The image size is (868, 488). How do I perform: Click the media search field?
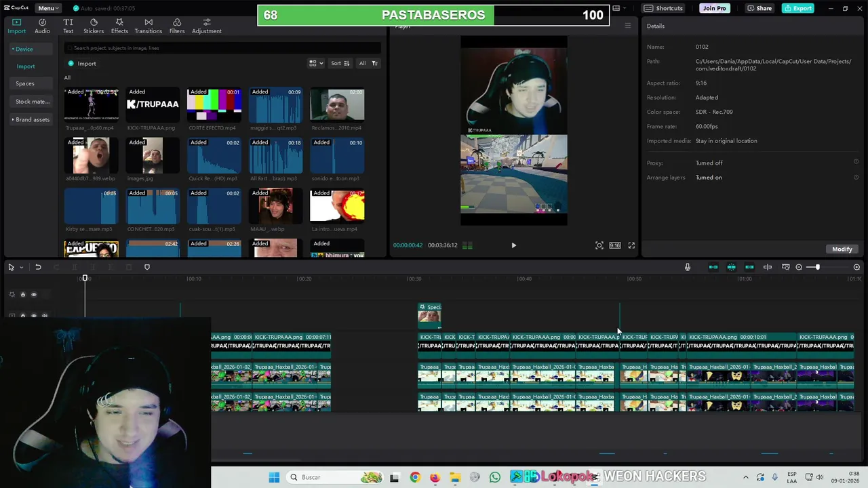222,48
